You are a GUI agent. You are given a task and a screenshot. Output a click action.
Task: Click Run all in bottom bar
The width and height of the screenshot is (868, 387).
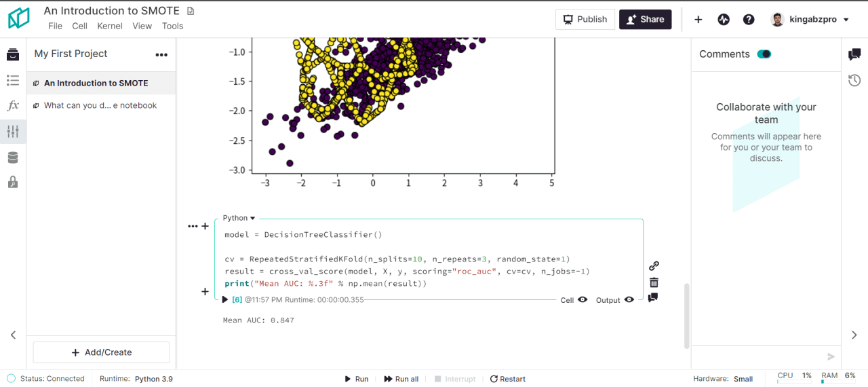coord(401,379)
